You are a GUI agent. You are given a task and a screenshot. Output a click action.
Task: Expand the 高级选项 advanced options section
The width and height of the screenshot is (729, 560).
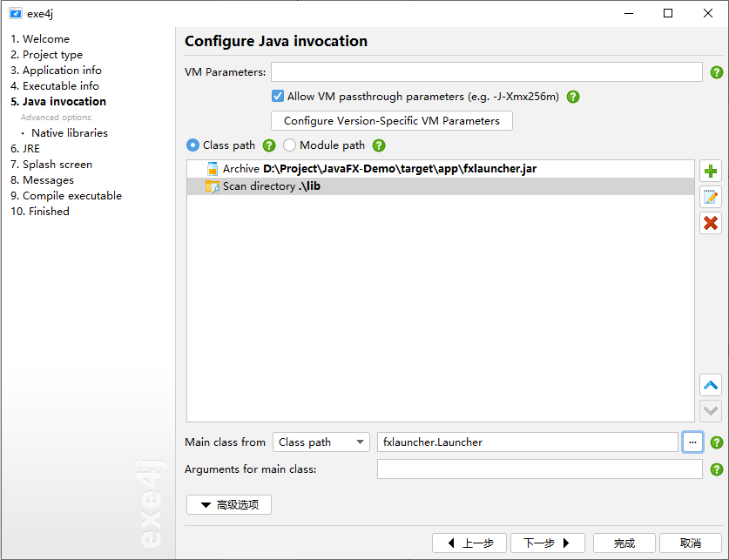coord(229,505)
